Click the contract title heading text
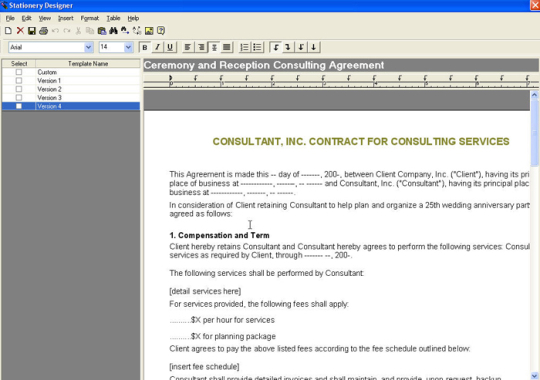540x380 pixels. [x=361, y=142]
